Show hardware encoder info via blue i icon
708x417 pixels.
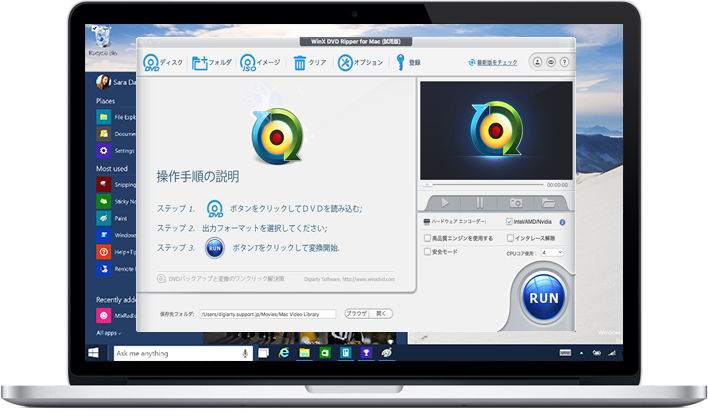click(x=562, y=222)
